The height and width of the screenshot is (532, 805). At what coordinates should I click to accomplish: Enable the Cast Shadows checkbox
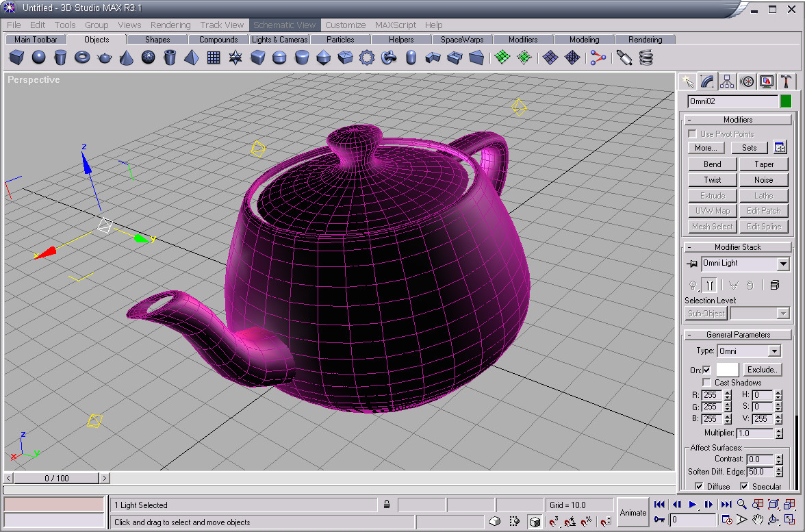pyautogui.click(x=707, y=383)
